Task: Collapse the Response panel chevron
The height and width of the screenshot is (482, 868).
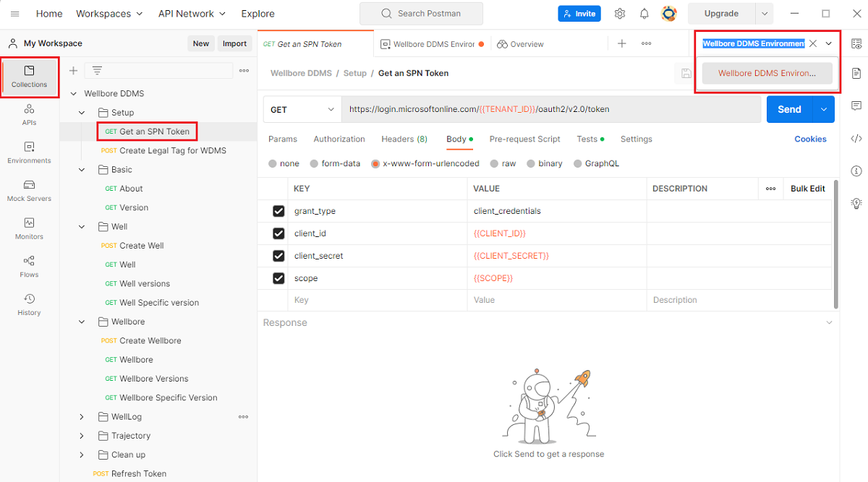Action: point(829,322)
